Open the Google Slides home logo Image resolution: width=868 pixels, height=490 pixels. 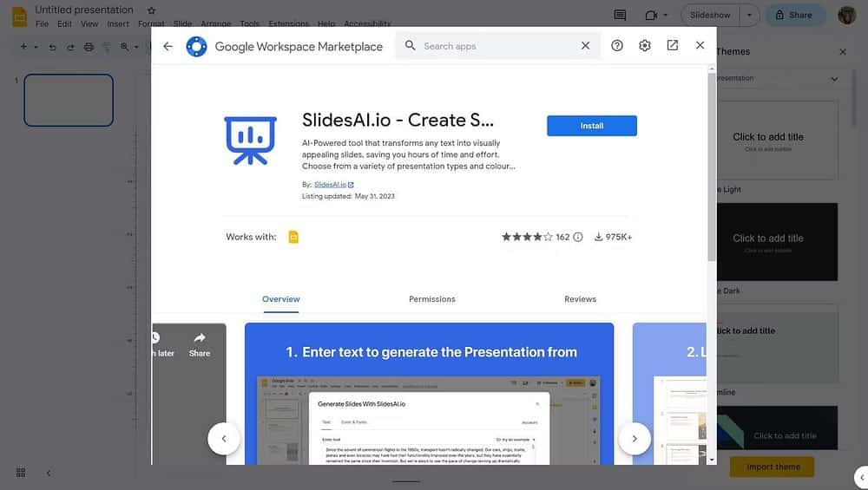click(19, 16)
